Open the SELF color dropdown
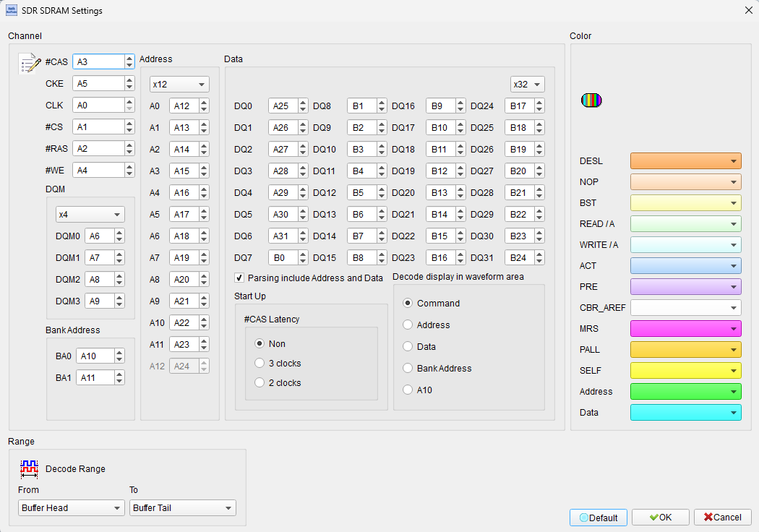The height and width of the screenshot is (532, 759). coord(685,371)
